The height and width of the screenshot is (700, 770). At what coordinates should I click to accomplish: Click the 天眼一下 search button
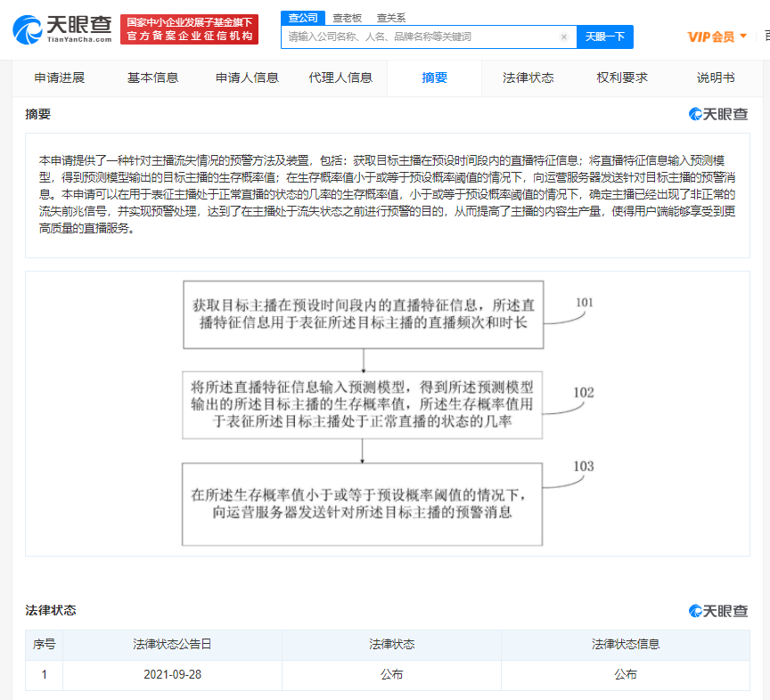click(x=605, y=37)
